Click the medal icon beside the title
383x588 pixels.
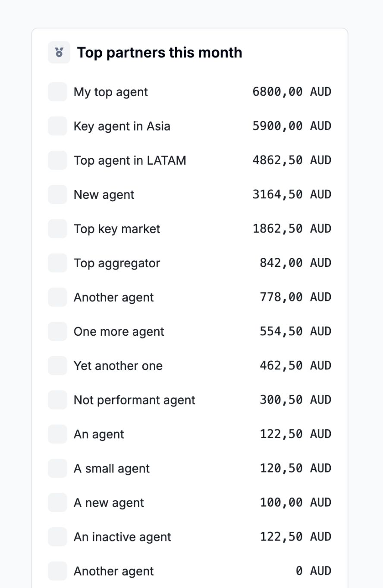click(x=59, y=53)
